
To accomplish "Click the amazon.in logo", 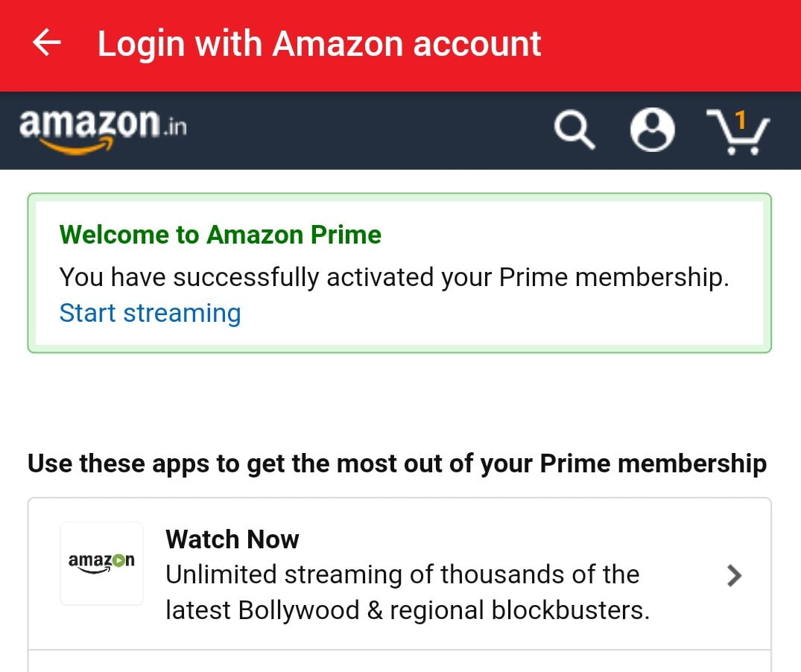I will (x=103, y=130).
